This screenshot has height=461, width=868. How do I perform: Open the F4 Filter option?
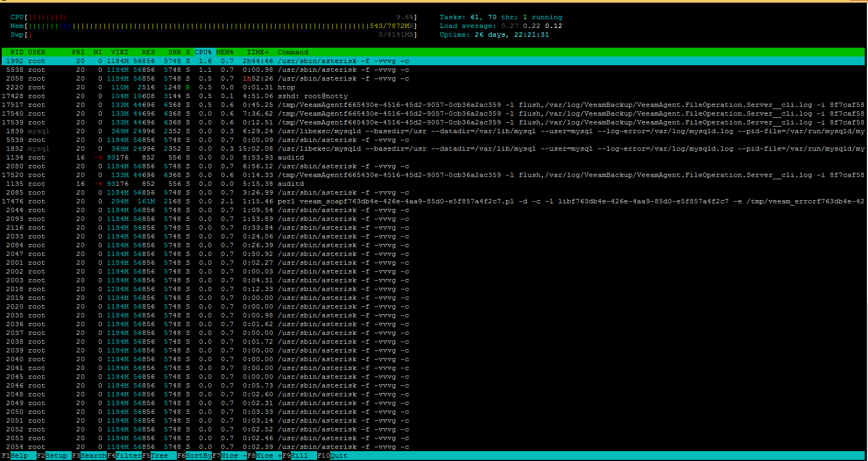point(128,456)
